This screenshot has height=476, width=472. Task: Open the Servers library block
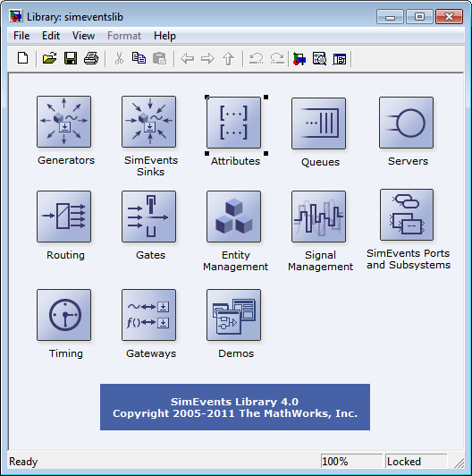pyautogui.click(x=406, y=123)
